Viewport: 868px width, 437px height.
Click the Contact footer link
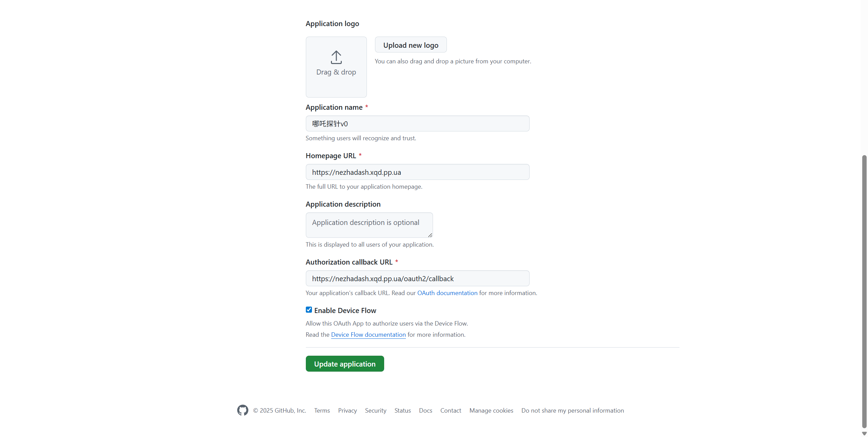pos(451,411)
